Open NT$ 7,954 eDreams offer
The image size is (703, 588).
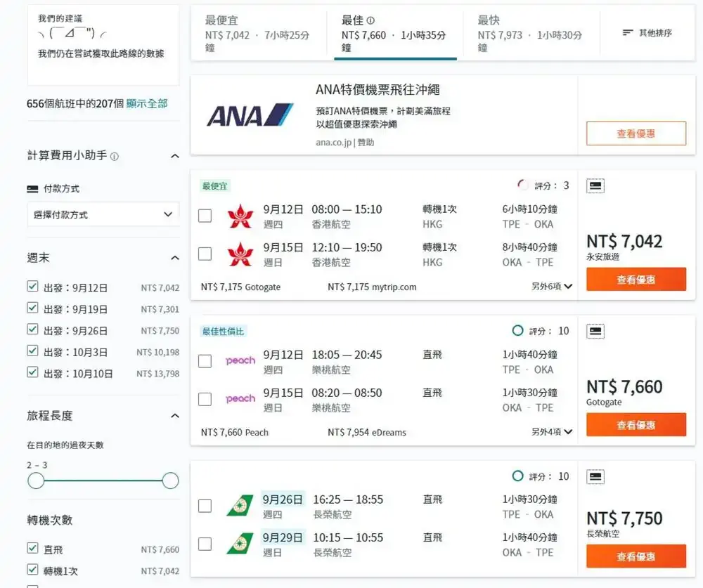(x=367, y=433)
